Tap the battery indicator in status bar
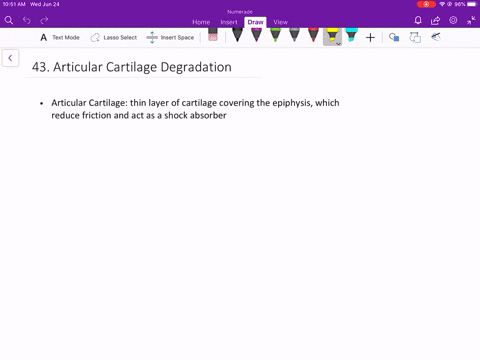 [x=472, y=4]
